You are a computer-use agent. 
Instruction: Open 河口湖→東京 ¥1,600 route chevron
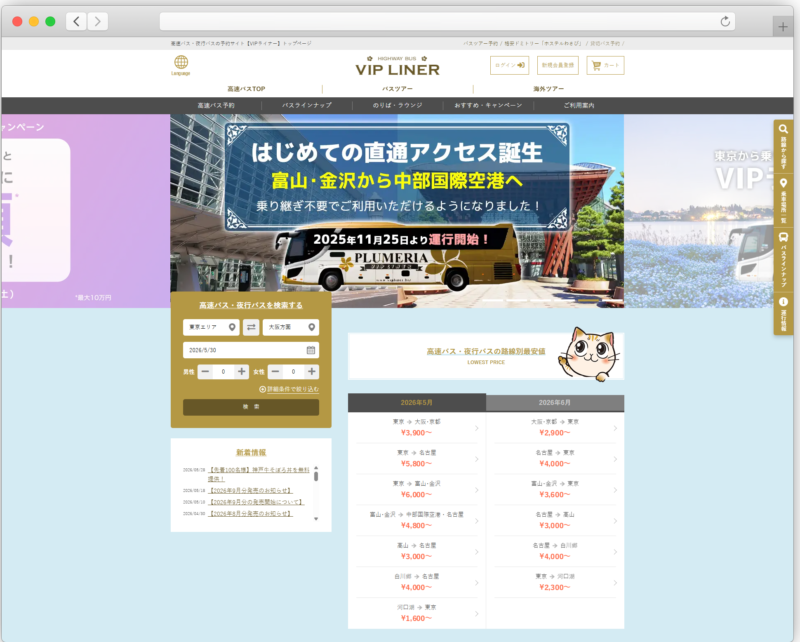coord(477,613)
